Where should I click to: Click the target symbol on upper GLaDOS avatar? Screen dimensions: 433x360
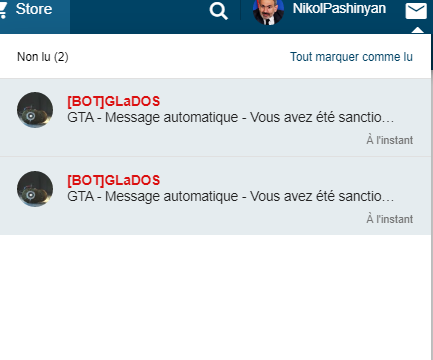click(31, 116)
